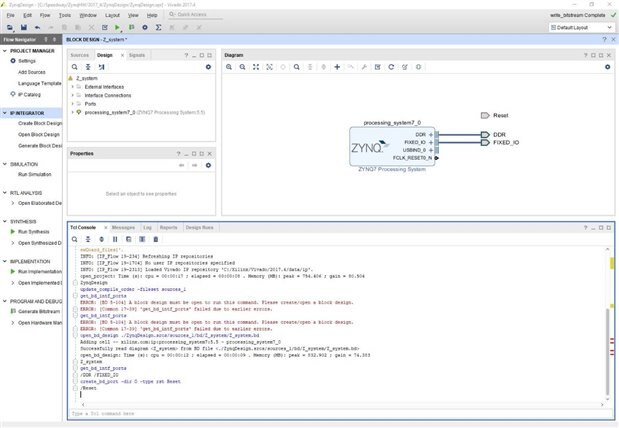619x428 pixels.
Task: Click Zoom In icon in Diagram toolbar
Action: click(229, 67)
